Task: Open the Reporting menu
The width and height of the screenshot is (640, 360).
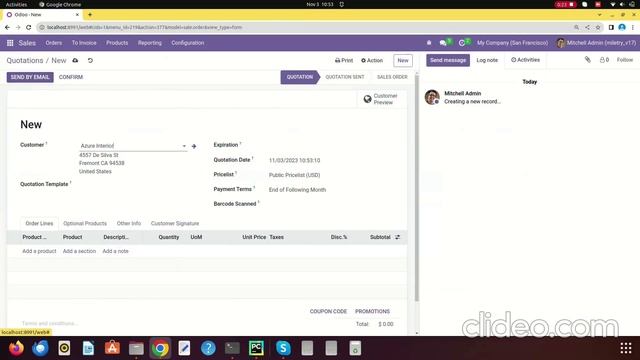Action: coord(149,43)
